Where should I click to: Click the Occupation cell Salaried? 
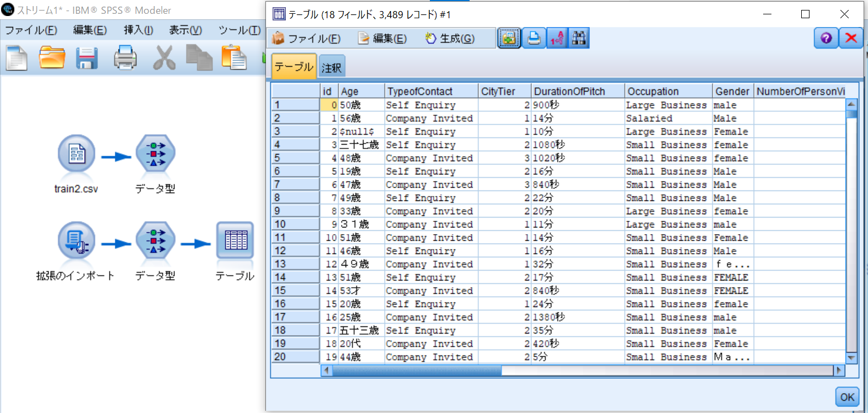point(669,118)
